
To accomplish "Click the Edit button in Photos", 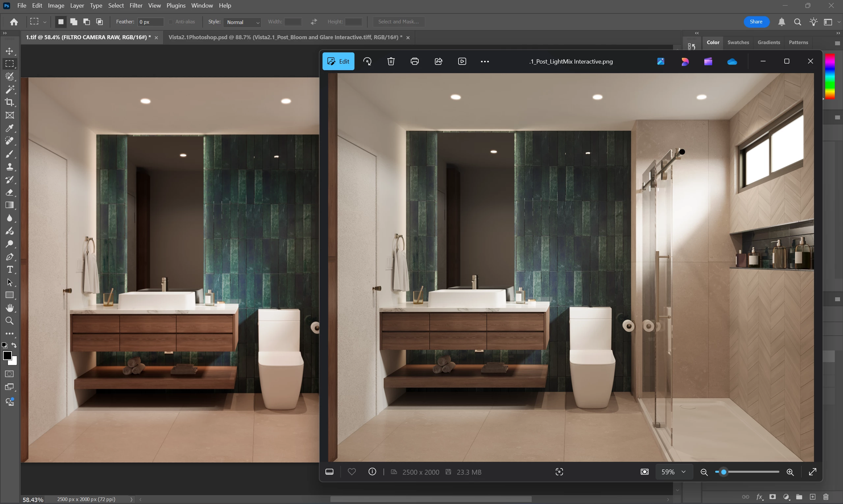I will pos(338,62).
